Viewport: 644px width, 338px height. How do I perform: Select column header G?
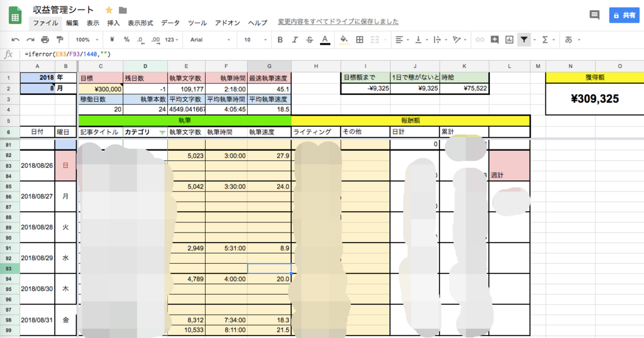tap(269, 66)
